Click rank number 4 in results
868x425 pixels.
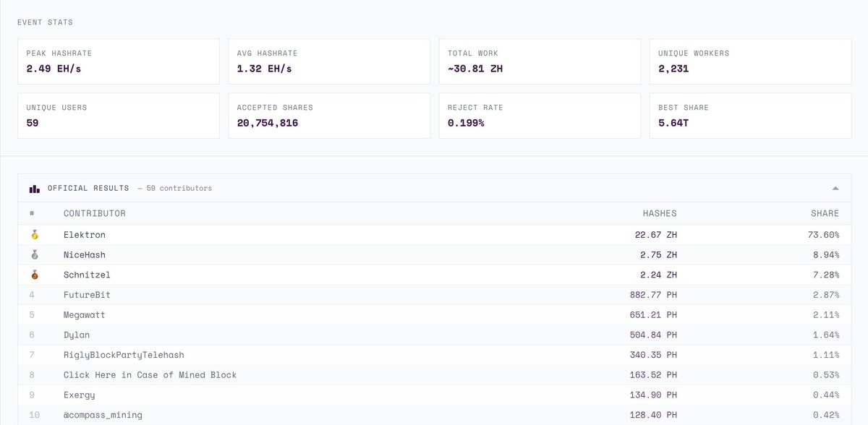pyautogui.click(x=33, y=295)
